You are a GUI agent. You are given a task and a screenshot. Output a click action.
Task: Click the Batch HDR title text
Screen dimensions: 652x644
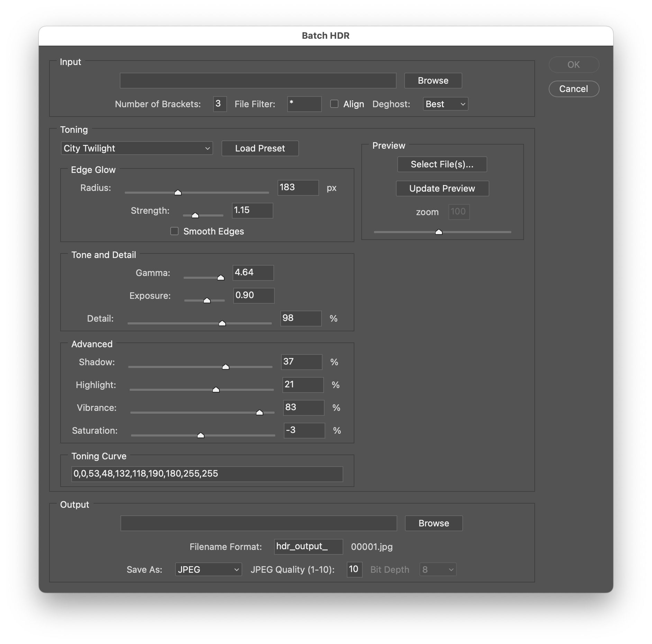pos(326,36)
